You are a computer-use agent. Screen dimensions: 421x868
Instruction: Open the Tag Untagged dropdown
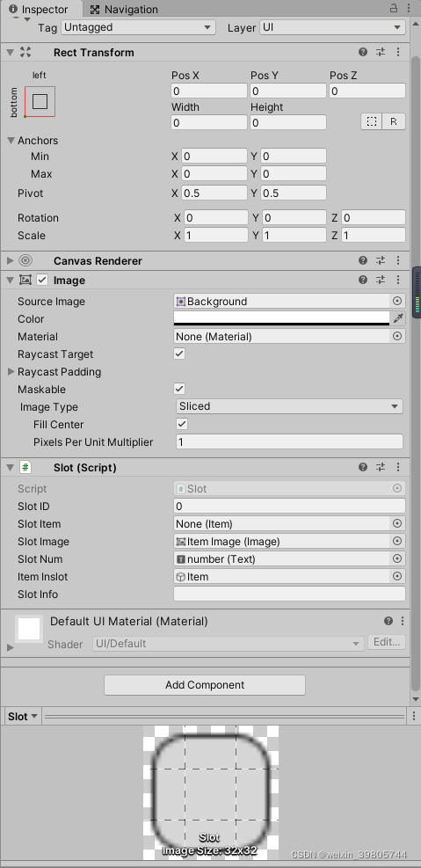tap(138, 27)
